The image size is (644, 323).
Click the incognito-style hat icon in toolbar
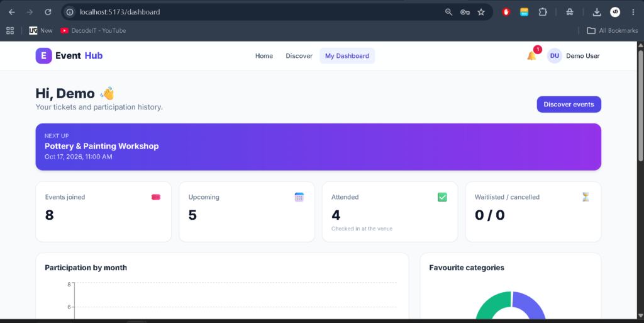coord(570,12)
